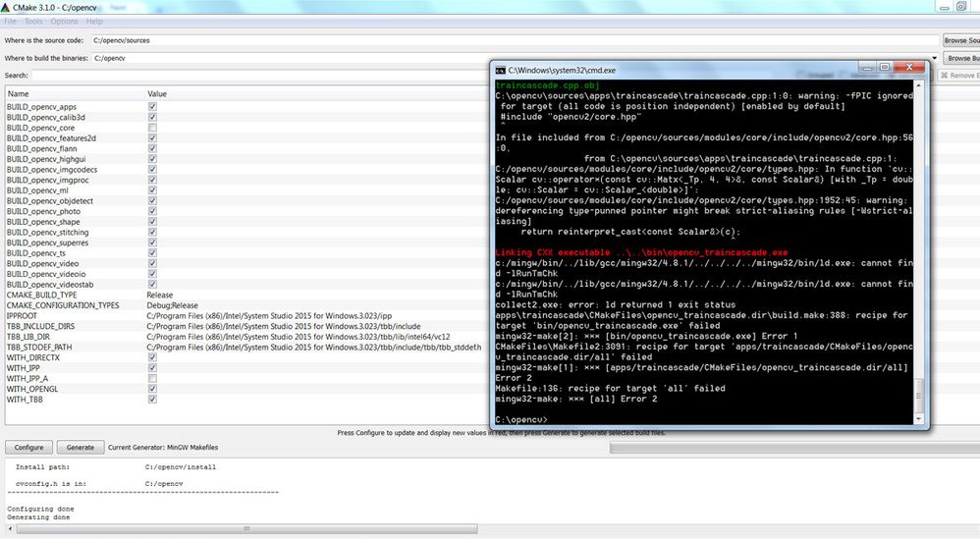Screen dimensions: 980x539
Task: Toggle WITH_DIRECTX checkbox
Action: [152, 357]
